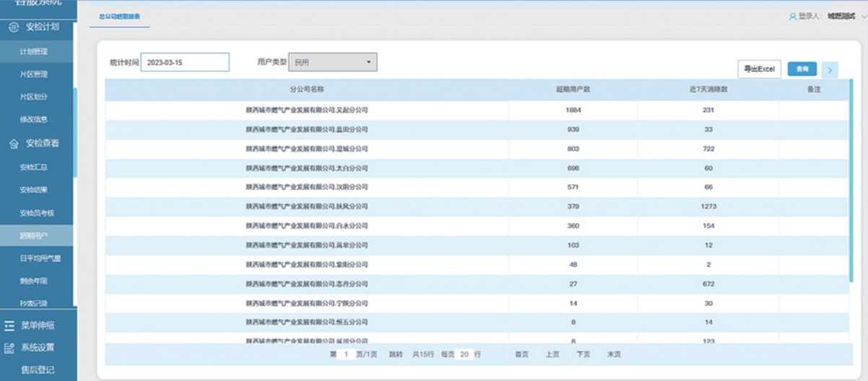Click the 分公司名称 column header
The width and height of the screenshot is (868, 381).
pyautogui.click(x=307, y=90)
